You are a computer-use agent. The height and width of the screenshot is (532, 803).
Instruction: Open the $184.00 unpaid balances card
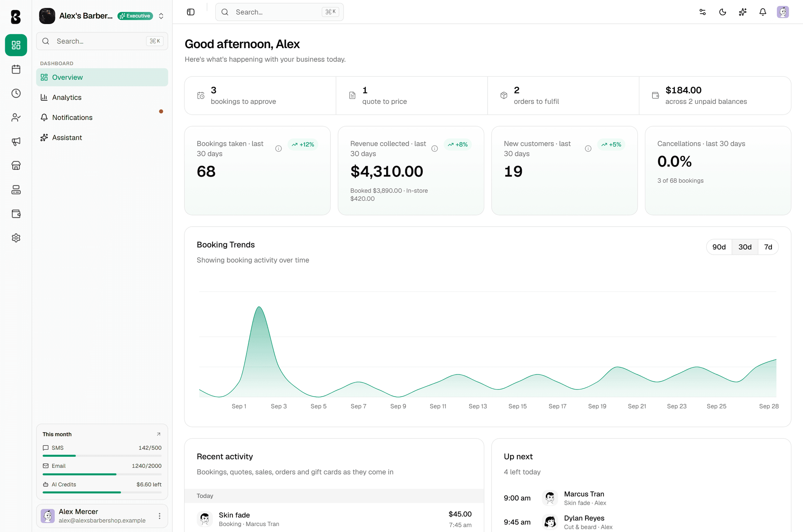[x=715, y=96]
